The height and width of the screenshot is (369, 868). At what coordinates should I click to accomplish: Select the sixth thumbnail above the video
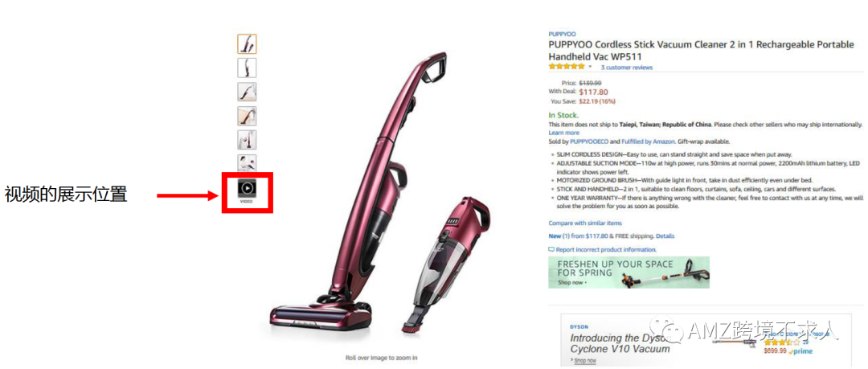point(247,163)
